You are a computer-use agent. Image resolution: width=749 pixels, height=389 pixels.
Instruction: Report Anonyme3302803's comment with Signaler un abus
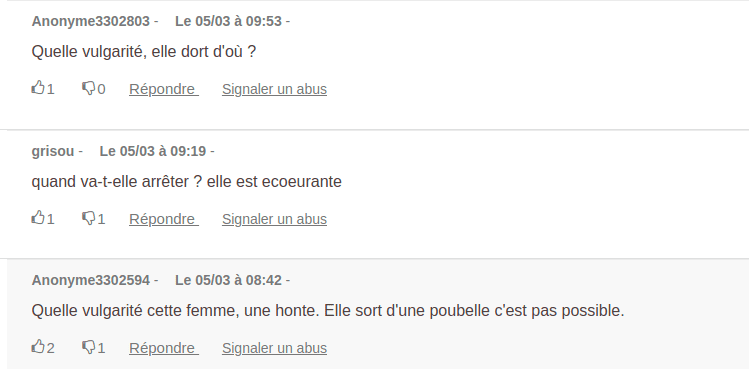pos(274,89)
